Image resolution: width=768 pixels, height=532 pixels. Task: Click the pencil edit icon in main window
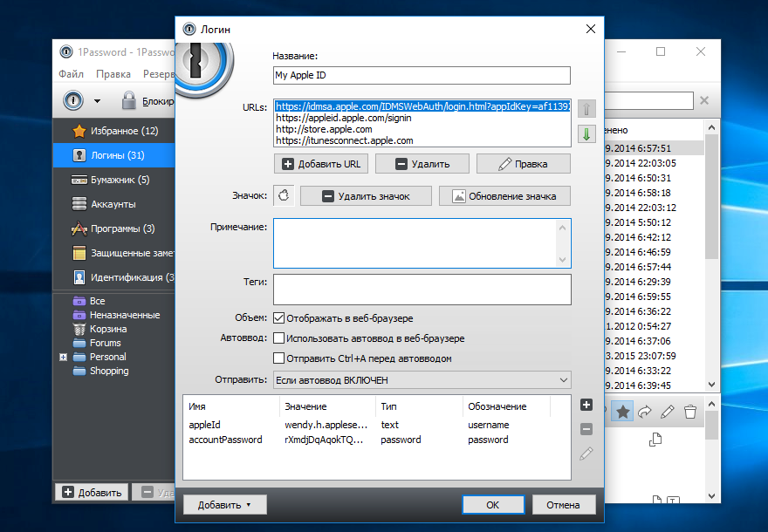pos(667,412)
